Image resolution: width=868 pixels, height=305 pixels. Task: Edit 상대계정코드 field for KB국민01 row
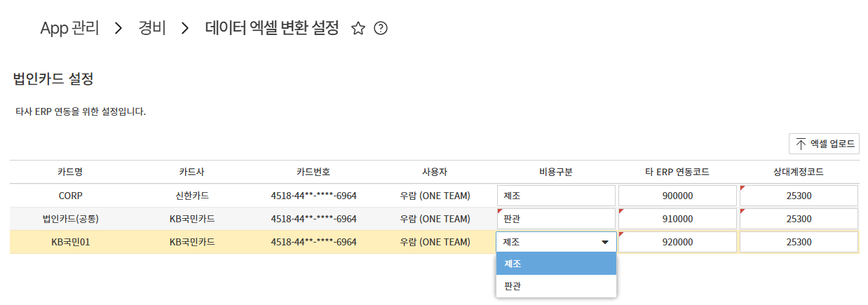(799, 243)
